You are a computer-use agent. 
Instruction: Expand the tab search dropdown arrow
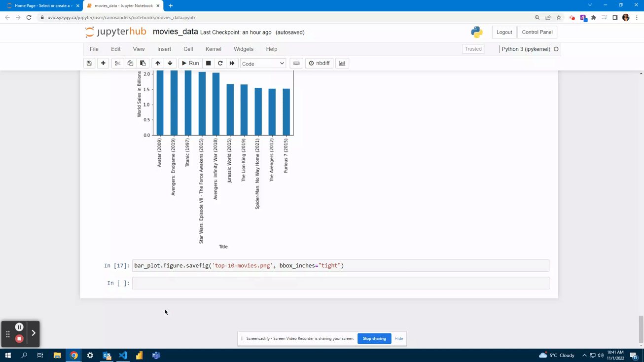point(590,5)
